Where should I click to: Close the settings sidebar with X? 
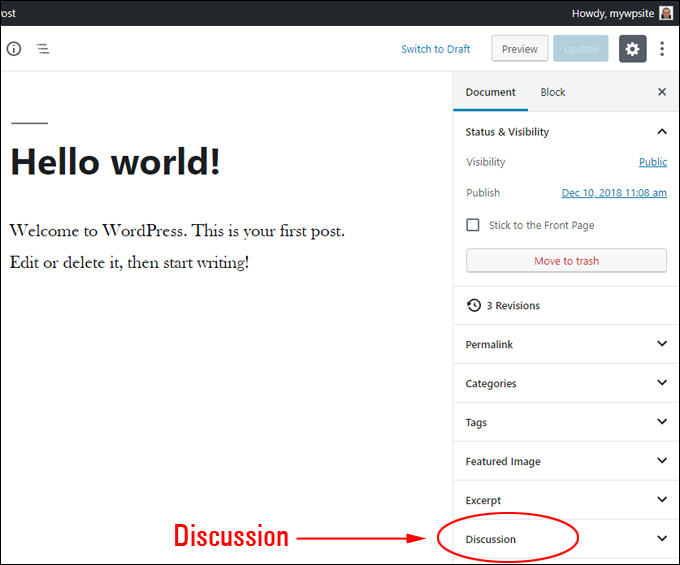pos(662,92)
